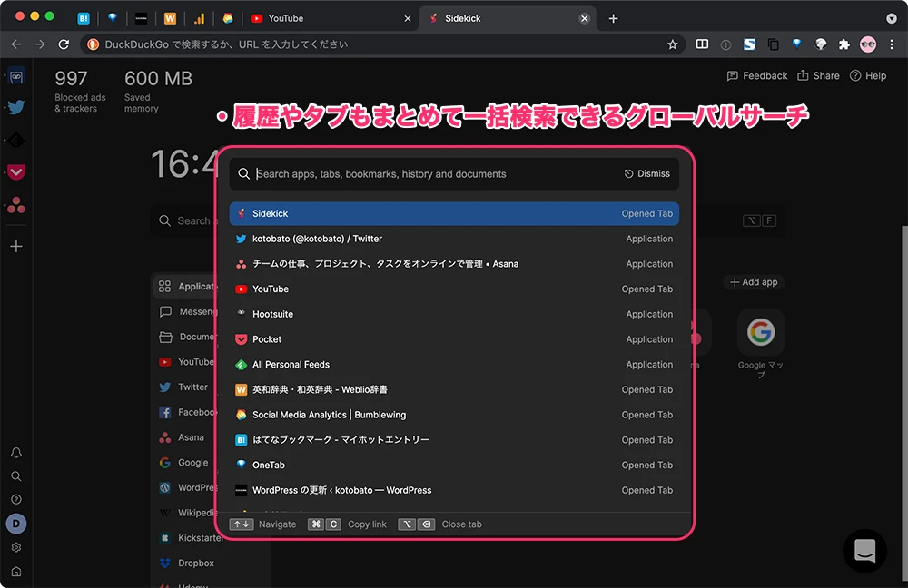
Task: Open the Twitter app in left sidebar
Action: tap(16, 107)
